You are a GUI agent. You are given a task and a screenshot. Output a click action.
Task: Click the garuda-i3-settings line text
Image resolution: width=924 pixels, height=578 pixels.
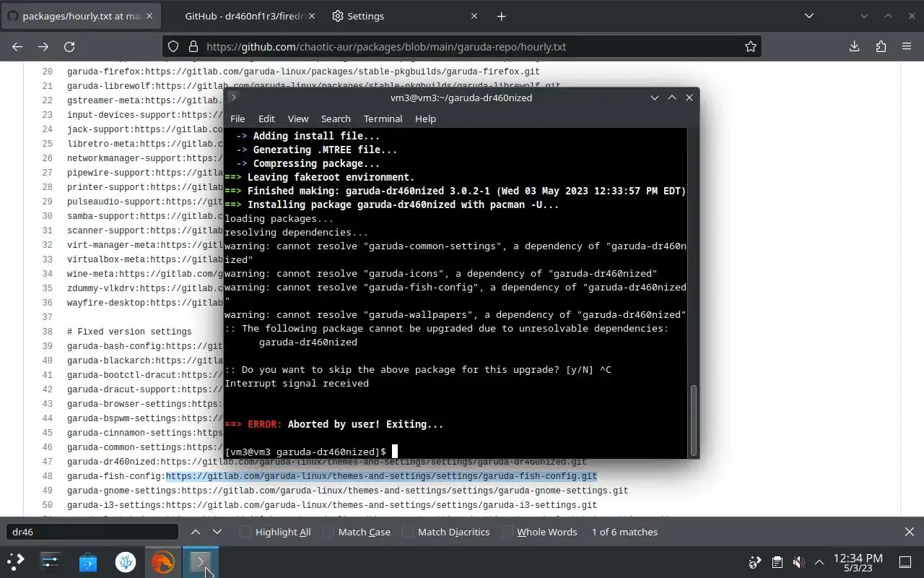tap(332, 505)
